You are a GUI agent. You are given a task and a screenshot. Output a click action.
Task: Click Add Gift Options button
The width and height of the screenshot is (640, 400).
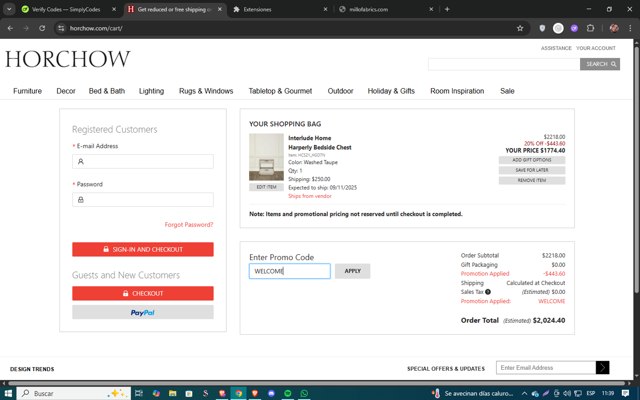pyautogui.click(x=532, y=160)
